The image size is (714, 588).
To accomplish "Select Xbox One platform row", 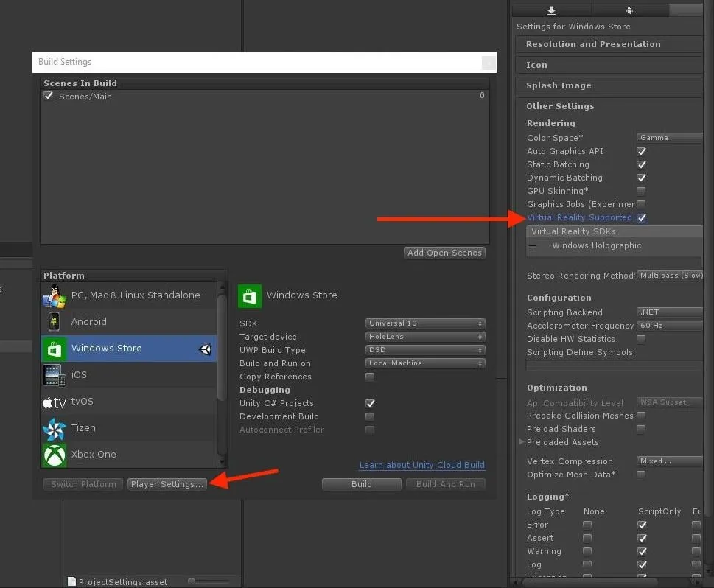I will pos(128,455).
